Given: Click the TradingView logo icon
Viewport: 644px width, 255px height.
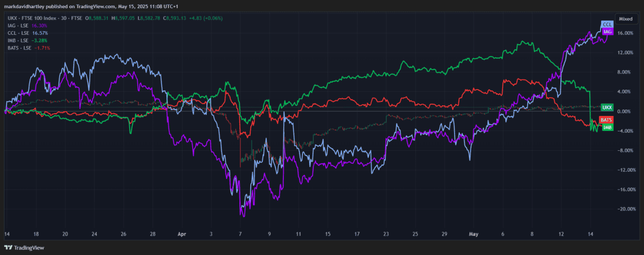Looking at the screenshot, I should 8,247.
